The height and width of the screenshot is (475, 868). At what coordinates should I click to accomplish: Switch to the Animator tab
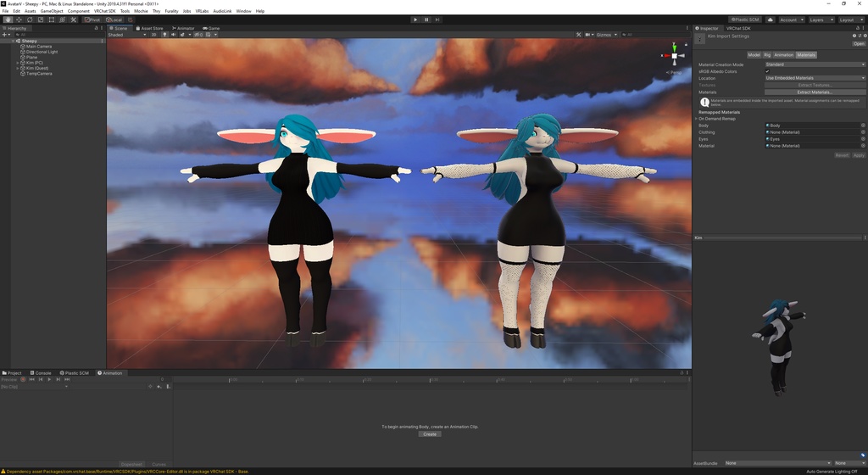[x=183, y=28]
